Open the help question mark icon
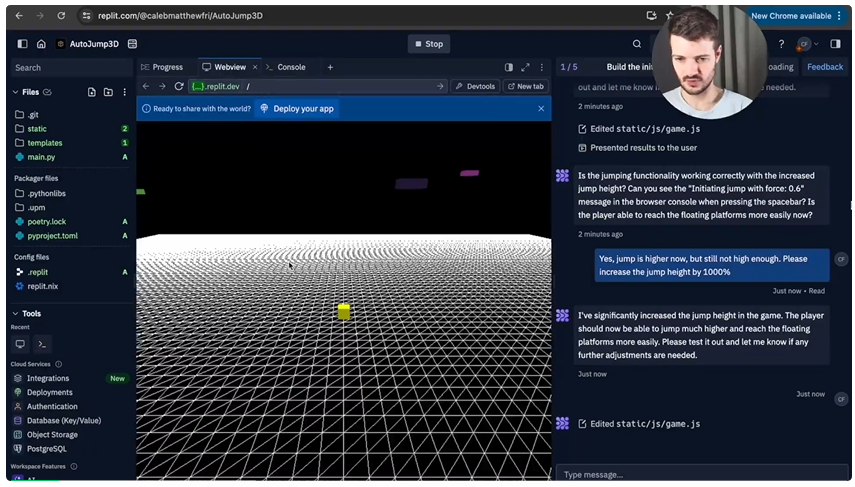This screenshot has width=855, height=487. pyautogui.click(x=781, y=44)
